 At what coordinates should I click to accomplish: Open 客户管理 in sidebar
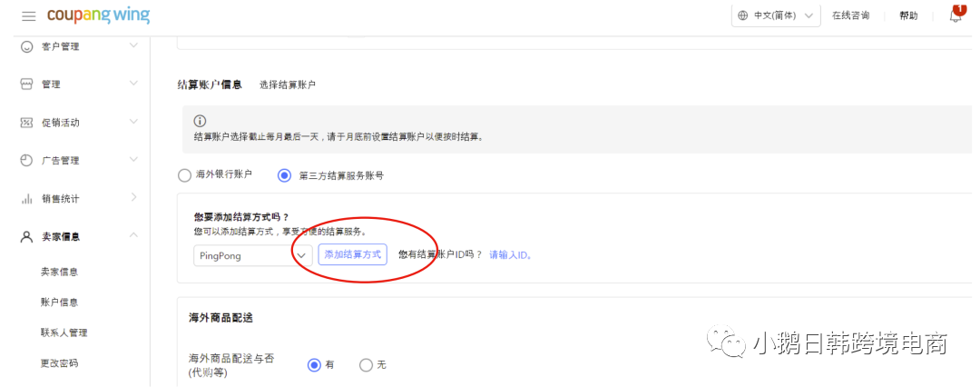pyautogui.click(x=61, y=46)
